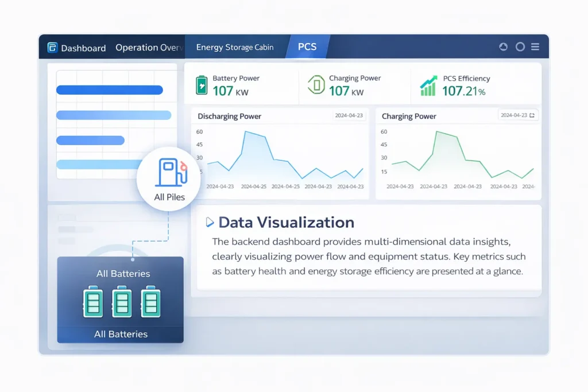Click the Charging Power green icon
The width and height of the screenshot is (588, 392).
point(316,85)
